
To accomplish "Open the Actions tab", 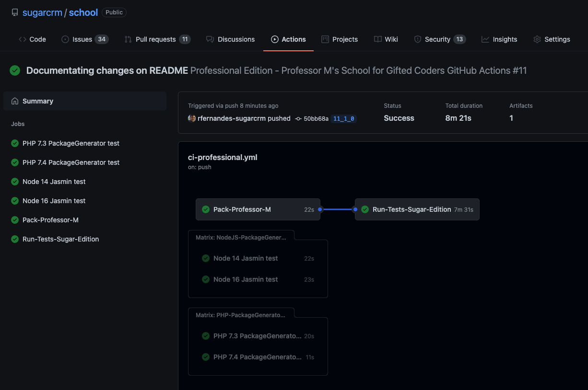I will coord(288,39).
